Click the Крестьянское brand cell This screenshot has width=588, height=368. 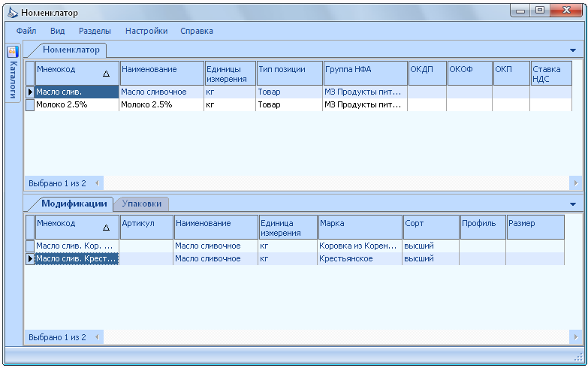click(x=360, y=258)
